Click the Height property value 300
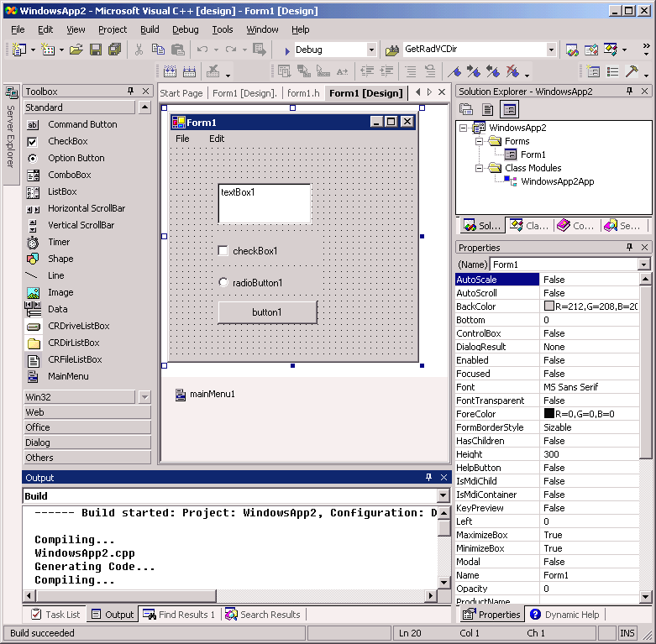The height and width of the screenshot is (644, 656). (589, 454)
